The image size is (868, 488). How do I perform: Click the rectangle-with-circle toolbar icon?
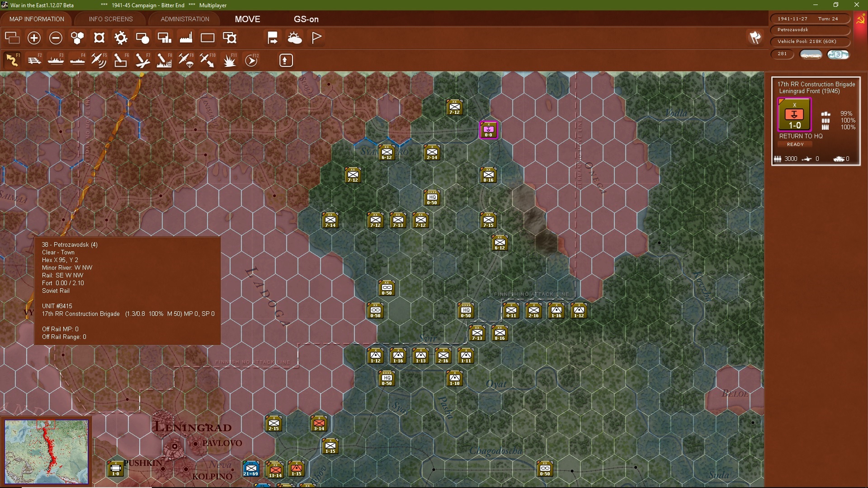(142, 38)
